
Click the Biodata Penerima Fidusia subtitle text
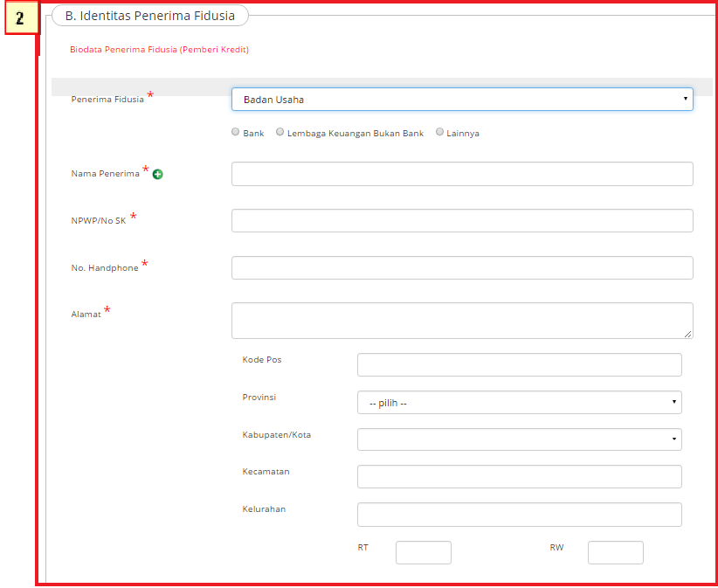pos(159,50)
